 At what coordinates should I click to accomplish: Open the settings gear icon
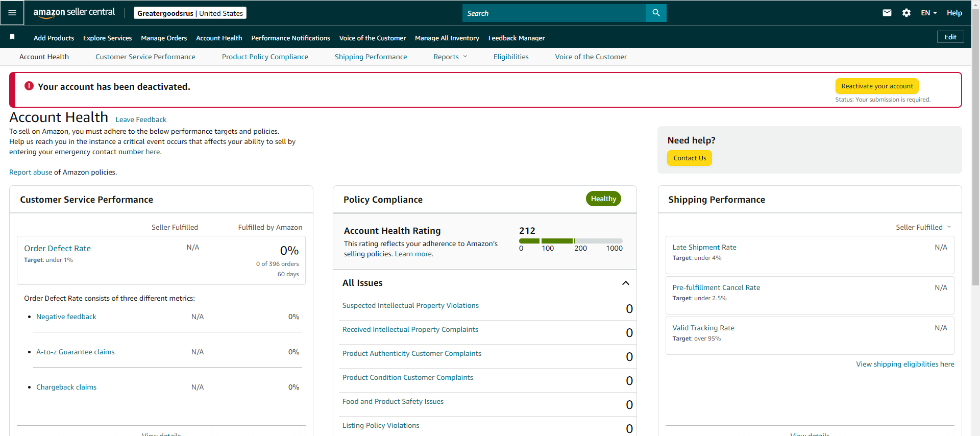coord(906,13)
